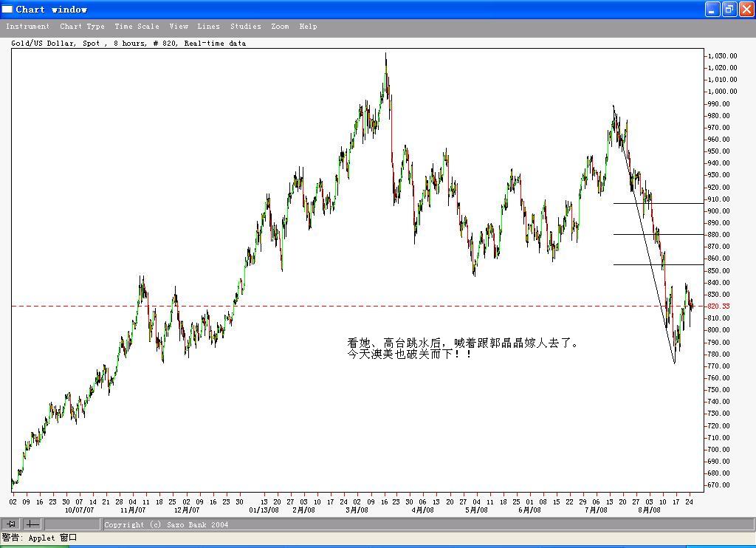Click the empty status field beside crosshair button
Screen dimensions: 756x548
72,524
